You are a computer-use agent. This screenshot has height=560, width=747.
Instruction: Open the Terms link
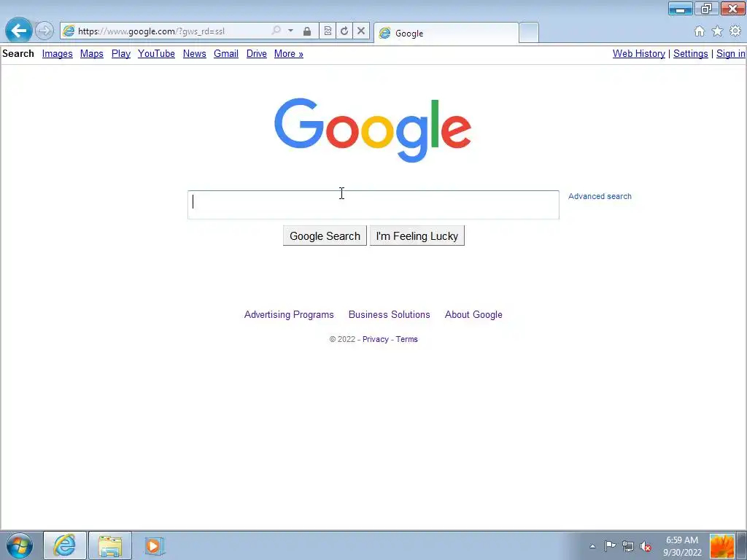click(407, 339)
